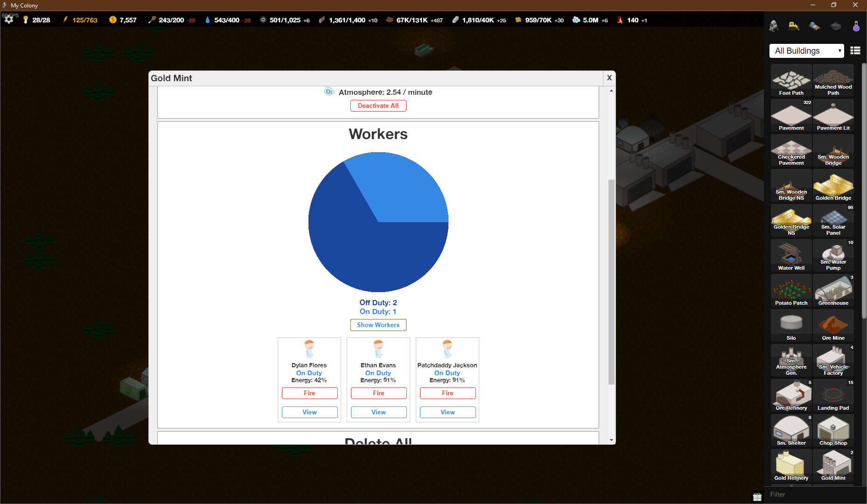
Task: Select the dark building category icon
Action: [x=836, y=26]
